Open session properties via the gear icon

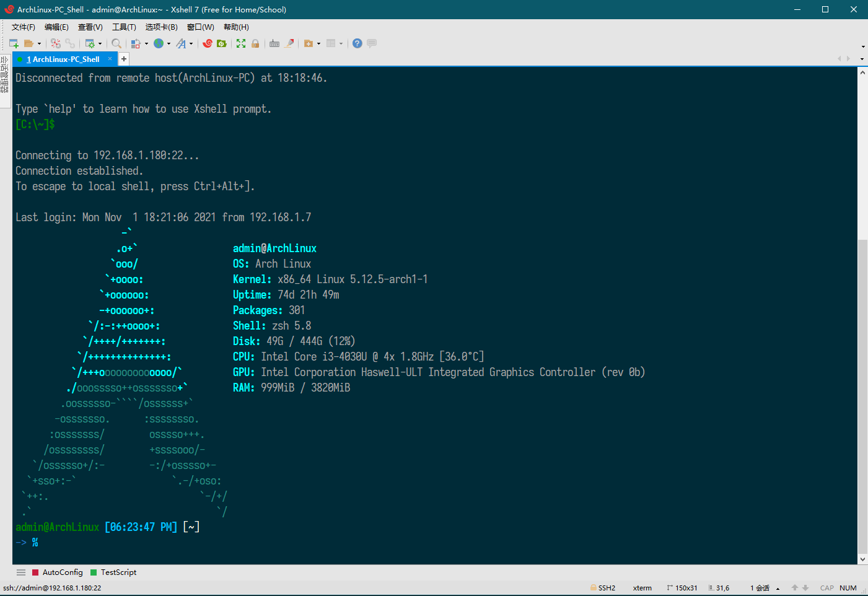(x=90, y=43)
